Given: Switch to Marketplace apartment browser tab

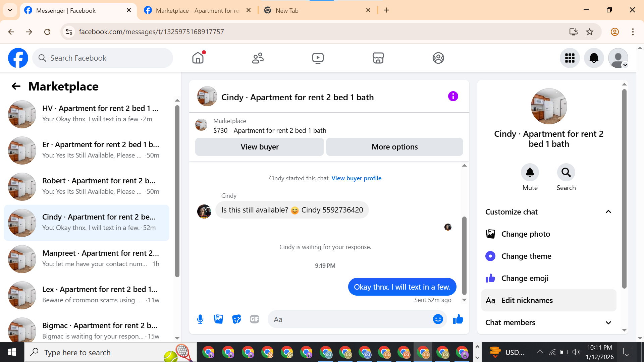Looking at the screenshot, I should coord(197,10).
